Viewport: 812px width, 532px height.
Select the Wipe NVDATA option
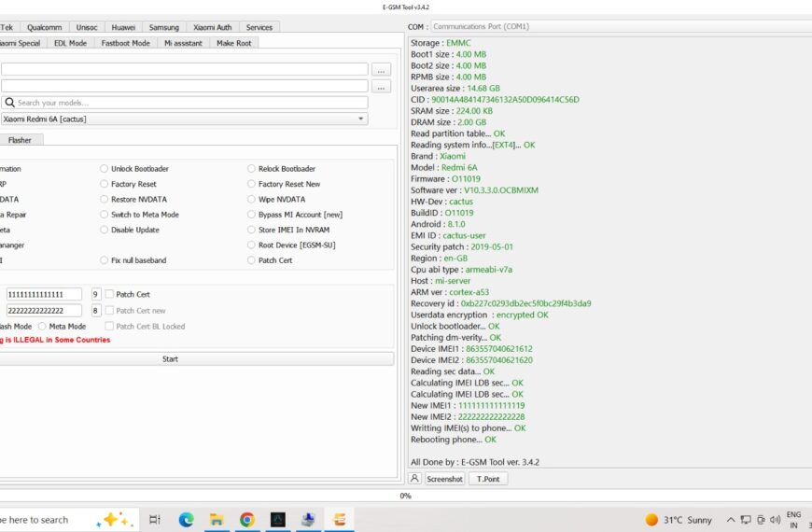(x=276, y=200)
